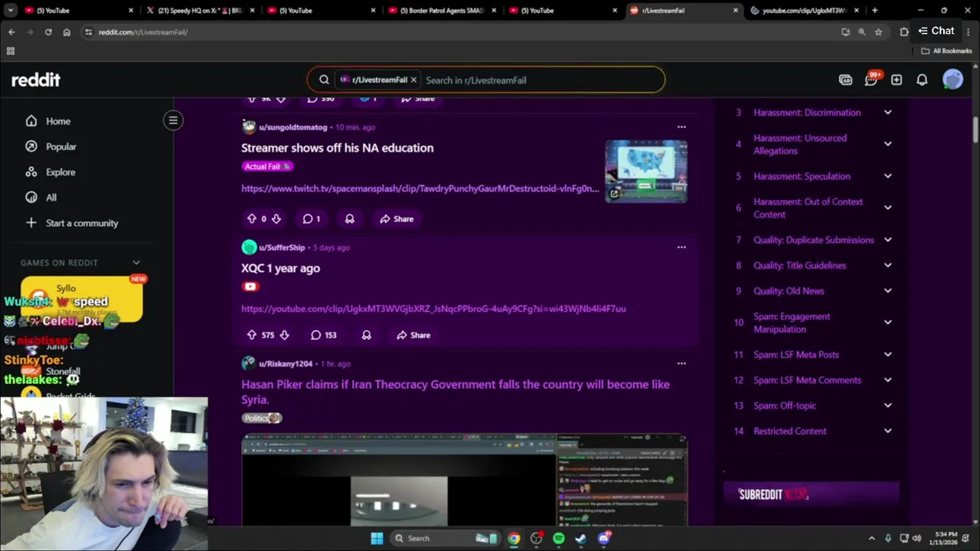Open more options for Hasan Piker post

click(x=681, y=364)
